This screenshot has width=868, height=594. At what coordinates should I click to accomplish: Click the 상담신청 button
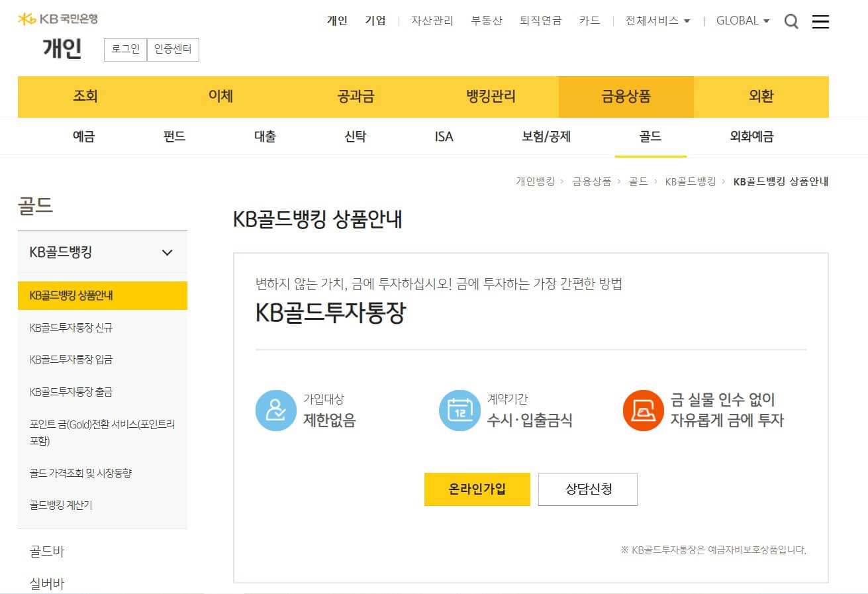(x=588, y=489)
